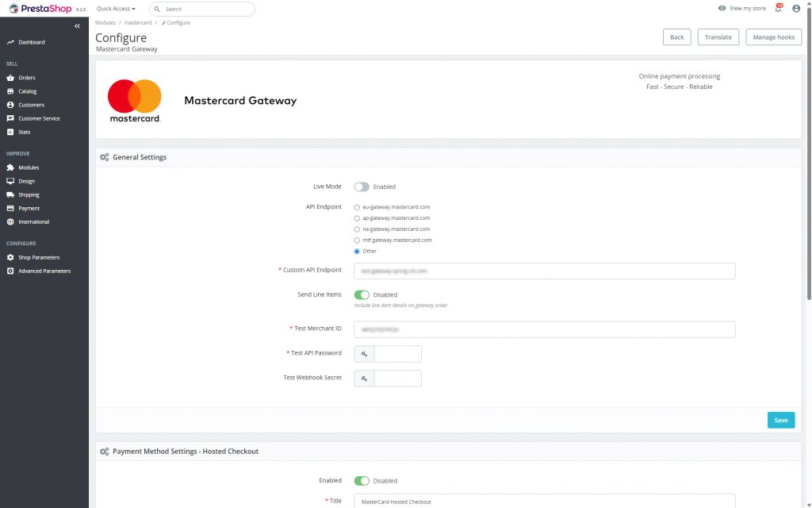The height and width of the screenshot is (508, 812).
Task: Click the Dashboard trend icon
Action: [10, 42]
